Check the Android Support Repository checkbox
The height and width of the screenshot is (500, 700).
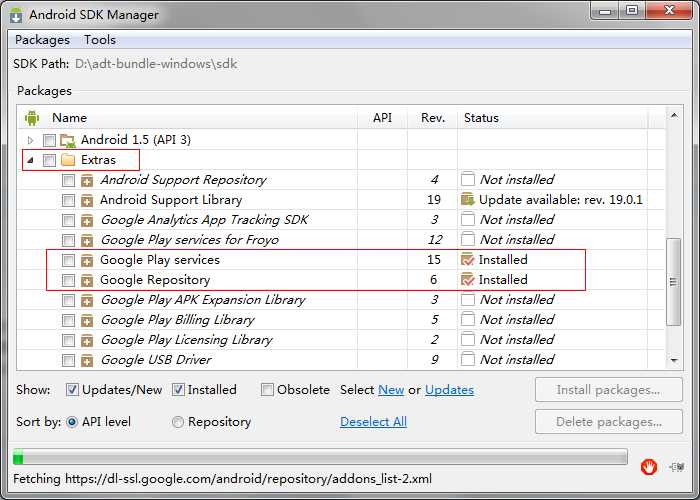pos(68,180)
